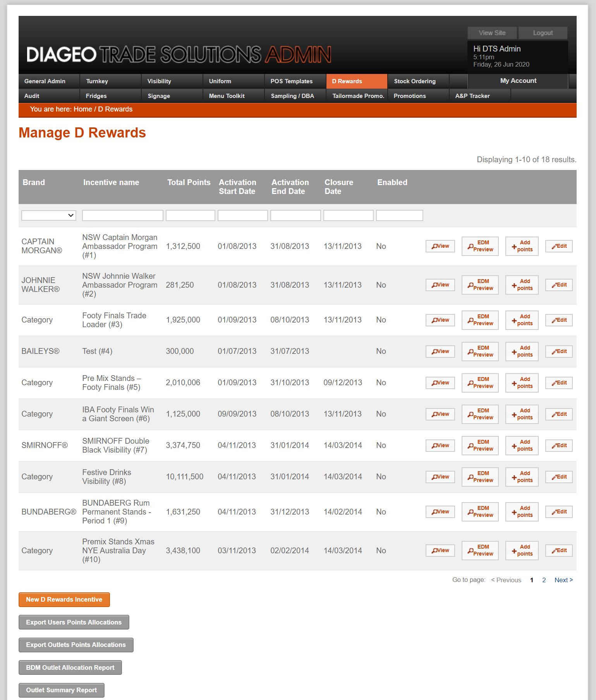The image size is (596, 700).
Task: View the Footy Finals Trade Loader incentive
Action: [x=440, y=320]
